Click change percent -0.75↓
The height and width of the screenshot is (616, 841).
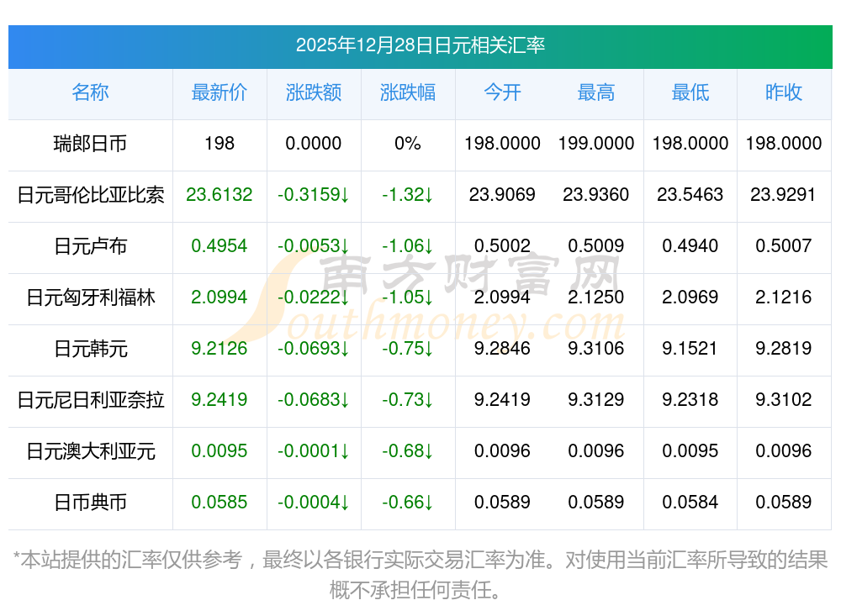point(408,349)
